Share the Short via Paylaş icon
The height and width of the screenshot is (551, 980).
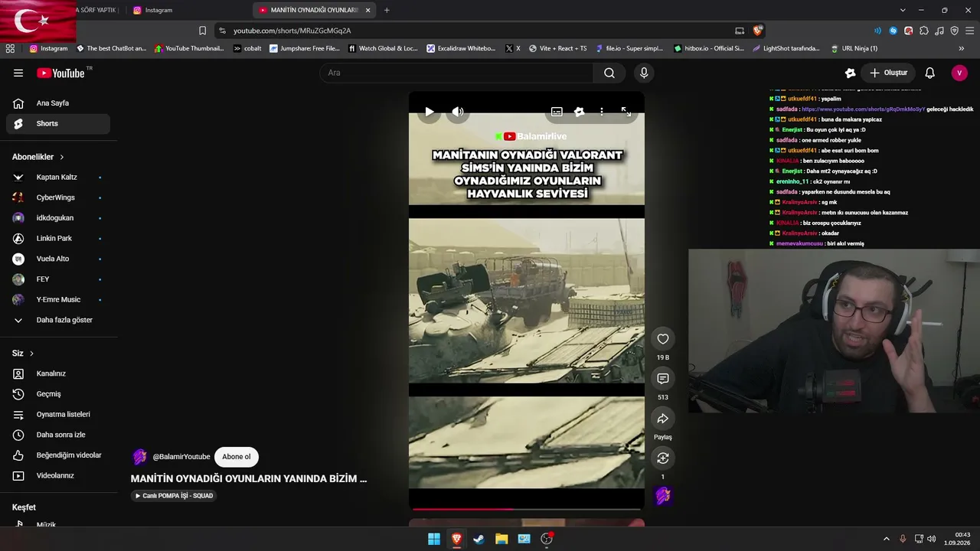coord(663,419)
